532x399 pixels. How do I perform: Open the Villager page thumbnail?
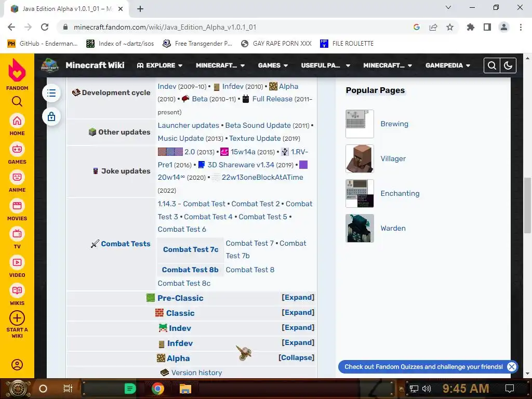point(360,159)
